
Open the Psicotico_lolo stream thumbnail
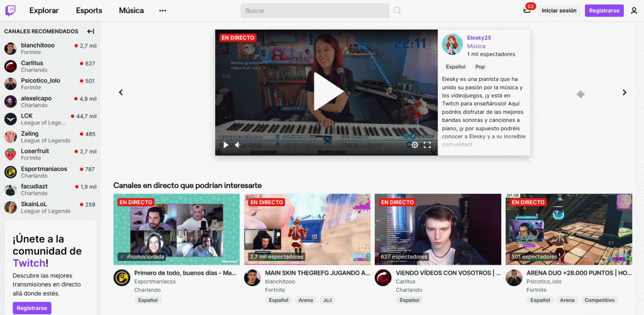(x=569, y=229)
